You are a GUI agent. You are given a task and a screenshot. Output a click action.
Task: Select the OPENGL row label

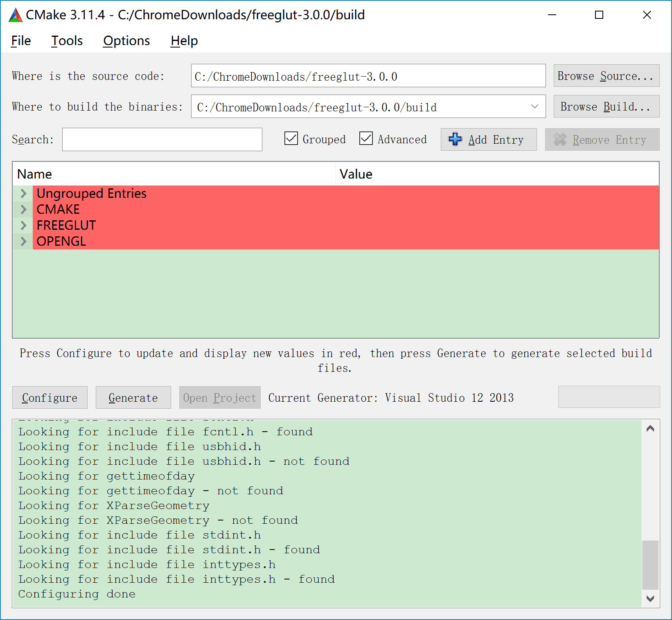[x=61, y=241]
